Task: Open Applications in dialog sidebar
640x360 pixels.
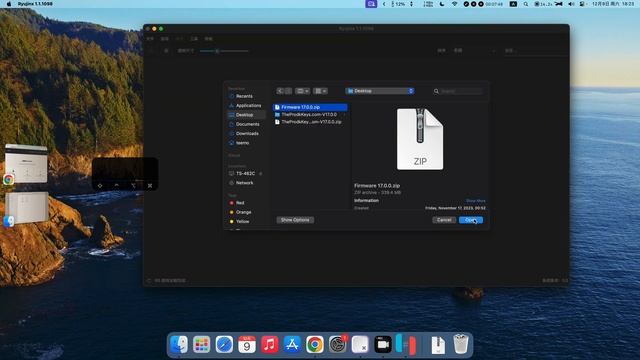Action: [248, 106]
